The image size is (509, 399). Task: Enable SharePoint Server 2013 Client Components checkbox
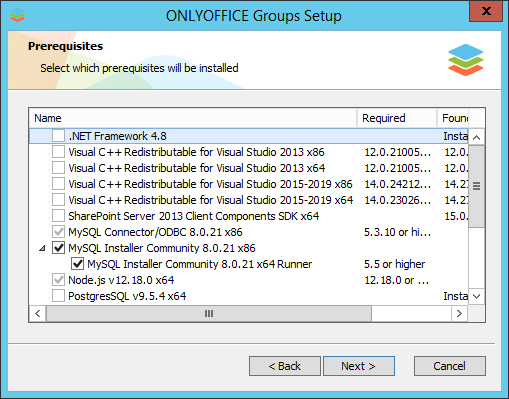[x=58, y=216]
